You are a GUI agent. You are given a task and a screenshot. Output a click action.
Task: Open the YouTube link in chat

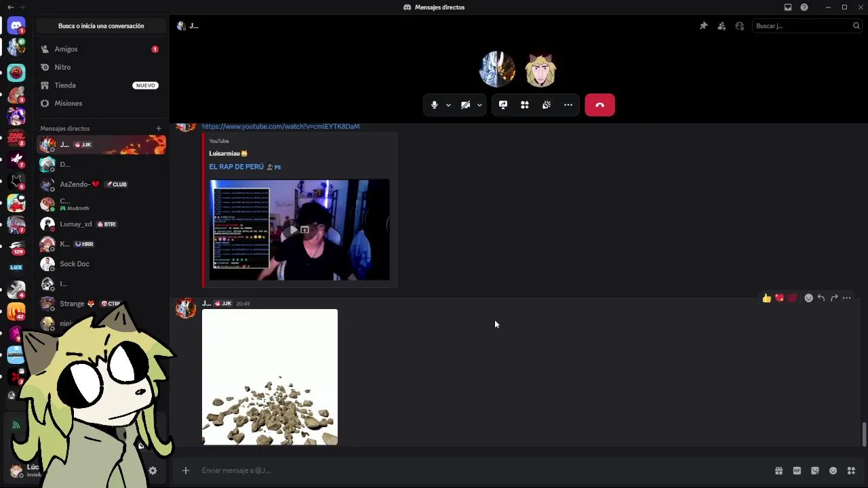point(281,126)
